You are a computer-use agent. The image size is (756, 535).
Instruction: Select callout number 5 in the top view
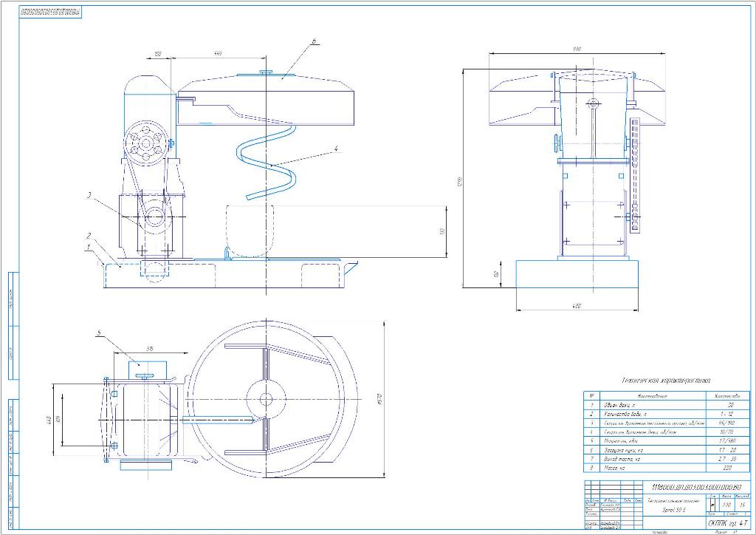[100, 333]
